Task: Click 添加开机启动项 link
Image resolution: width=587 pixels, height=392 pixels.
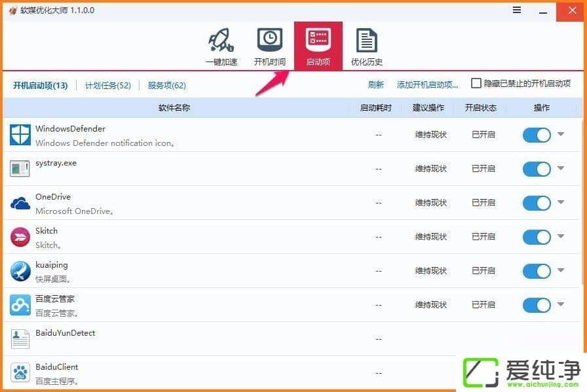Action: point(427,84)
